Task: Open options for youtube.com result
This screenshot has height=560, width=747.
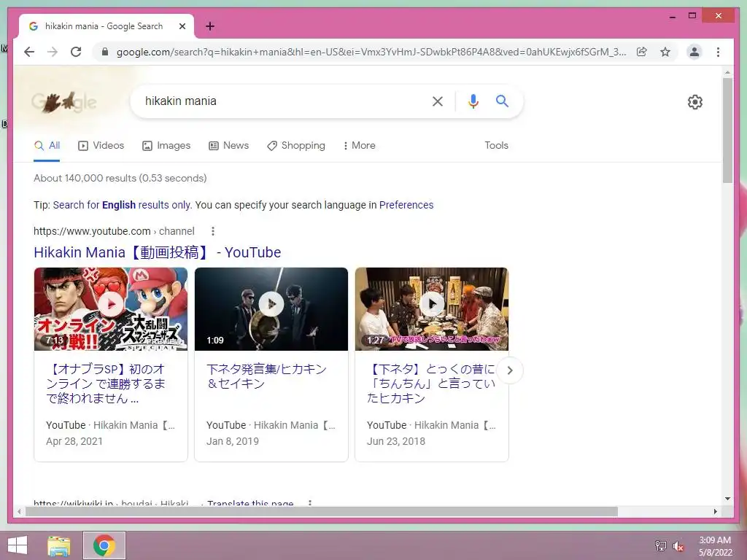Action: pyautogui.click(x=213, y=231)
